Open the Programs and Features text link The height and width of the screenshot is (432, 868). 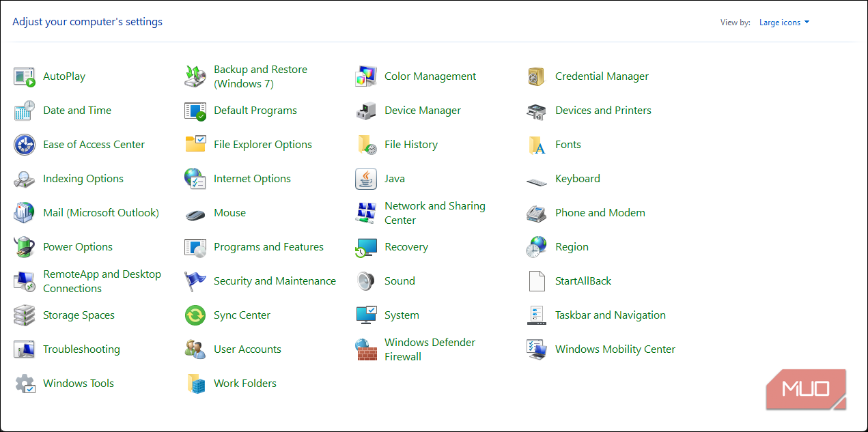(268, 247)
